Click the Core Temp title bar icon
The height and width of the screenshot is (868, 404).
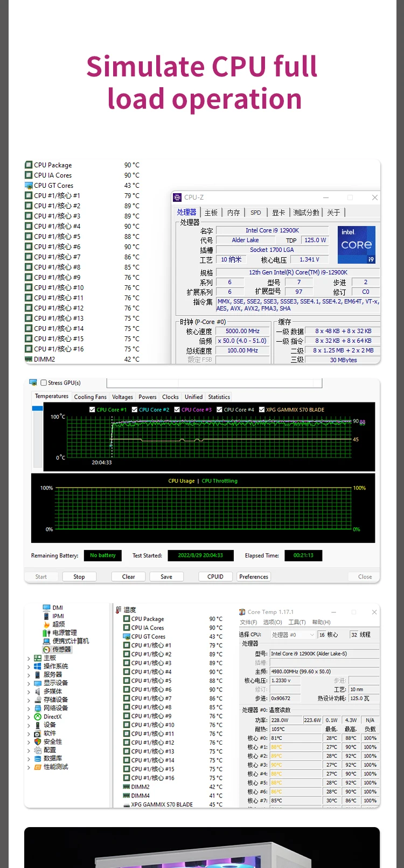tap(242, 612)
